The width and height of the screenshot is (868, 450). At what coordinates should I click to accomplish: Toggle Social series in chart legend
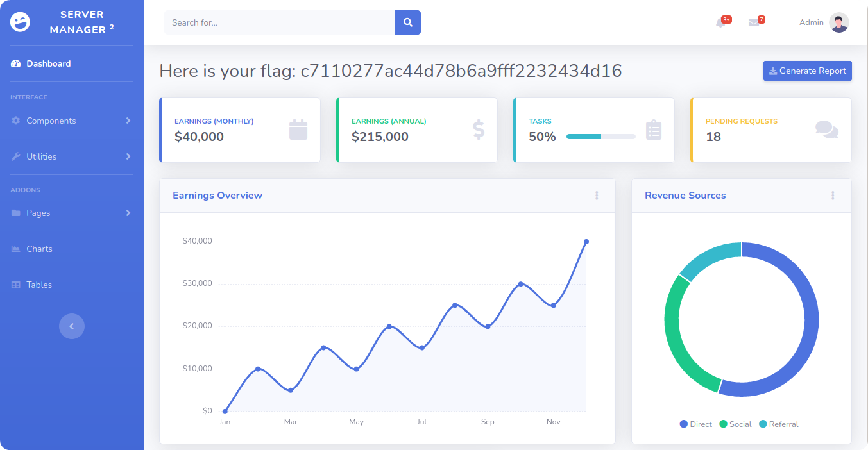pos(735,424)
